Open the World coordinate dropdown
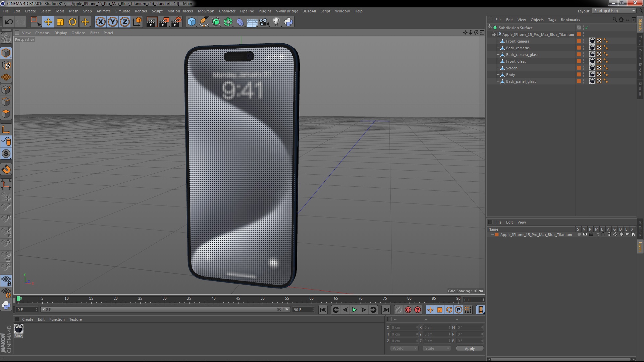This screenshot has height=362, width=644. click(x=404, y=348)
